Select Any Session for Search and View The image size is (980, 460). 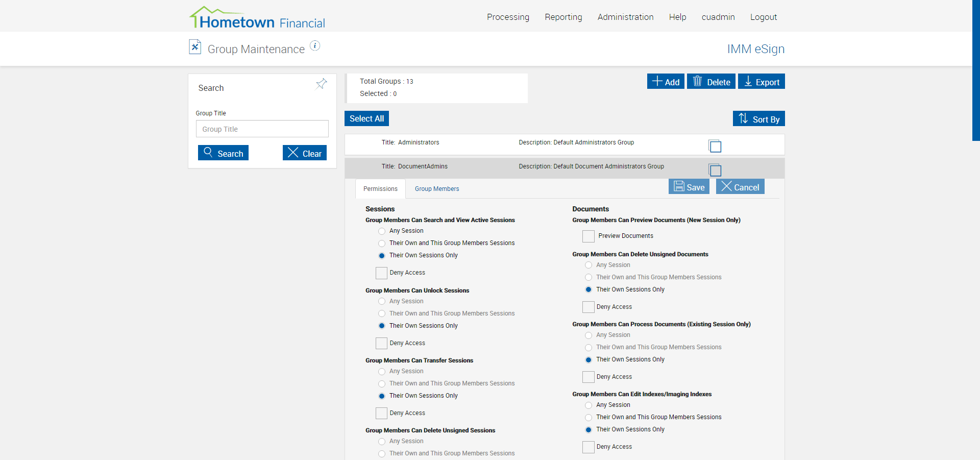point(382,231)
